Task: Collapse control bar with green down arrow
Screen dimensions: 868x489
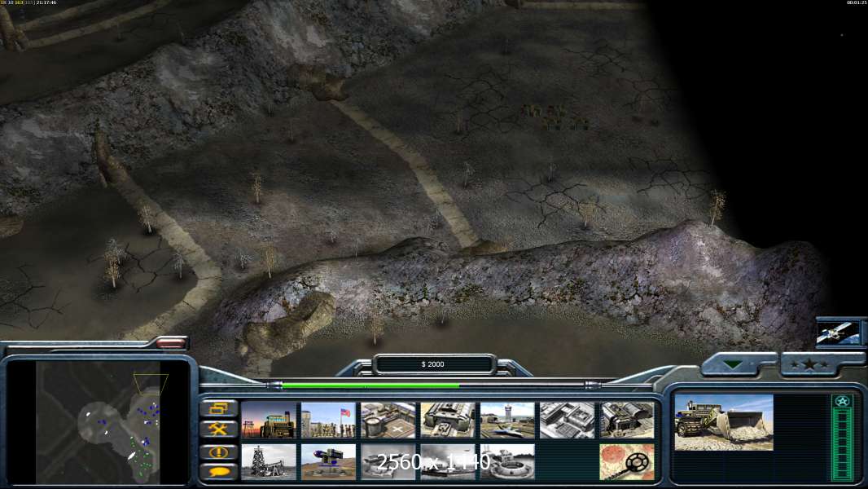Action: coord(734,364)
